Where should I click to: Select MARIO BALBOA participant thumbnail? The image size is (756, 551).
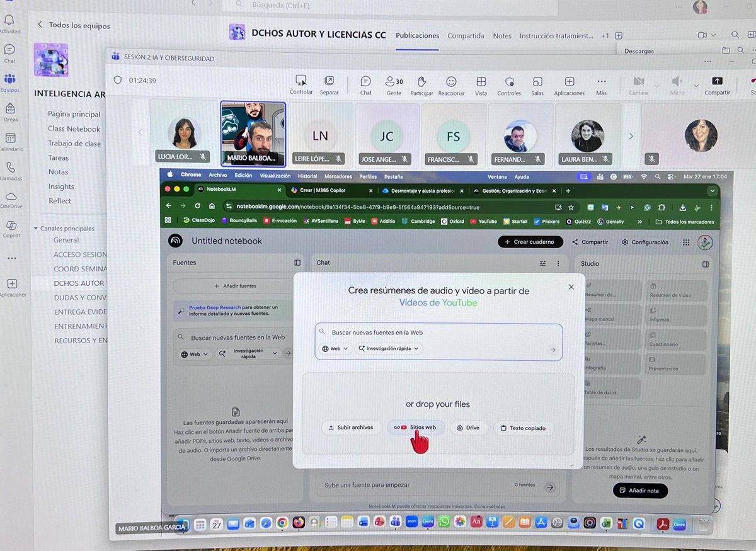click(x=253, y=133)
